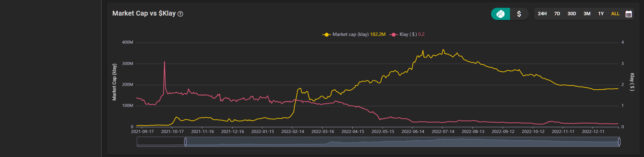Choose the 30D time range
644x157 pixels.
point(572,14)
